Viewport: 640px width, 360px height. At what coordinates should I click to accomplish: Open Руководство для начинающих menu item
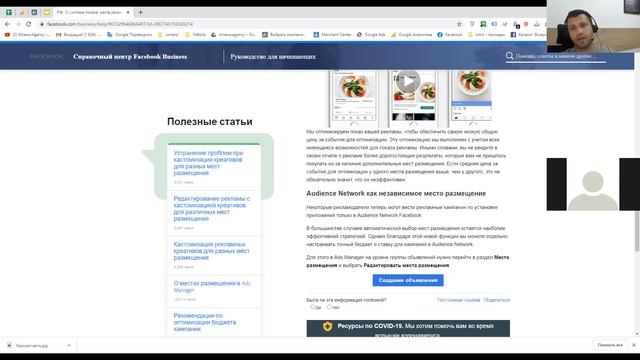point(273,56)
